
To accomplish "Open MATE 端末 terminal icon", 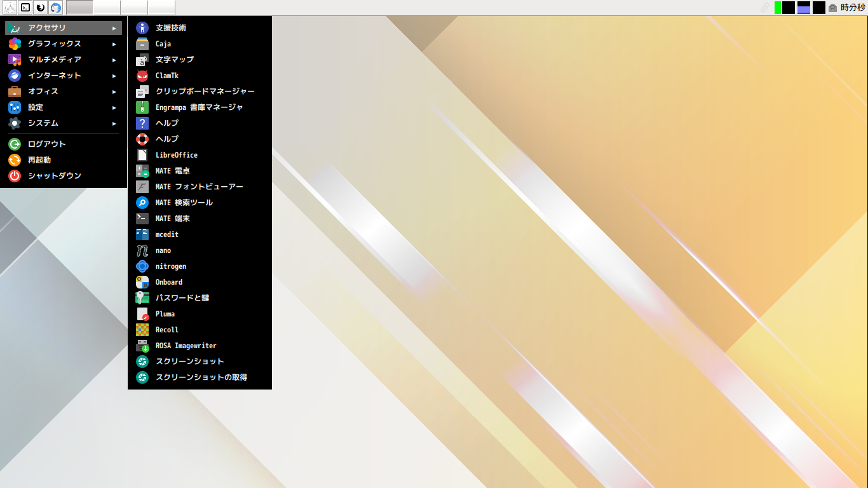I will pos(142,219).
